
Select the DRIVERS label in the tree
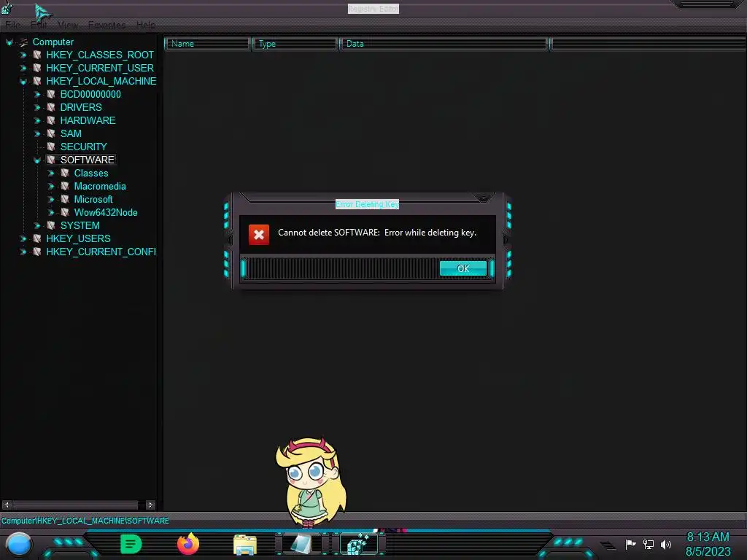coord(81,107)
